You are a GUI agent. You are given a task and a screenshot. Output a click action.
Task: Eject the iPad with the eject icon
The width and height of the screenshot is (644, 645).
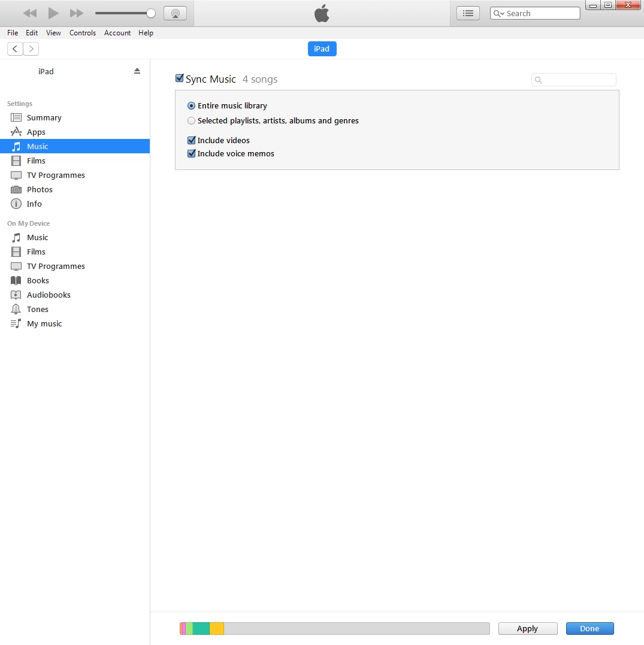pos(137,71)
